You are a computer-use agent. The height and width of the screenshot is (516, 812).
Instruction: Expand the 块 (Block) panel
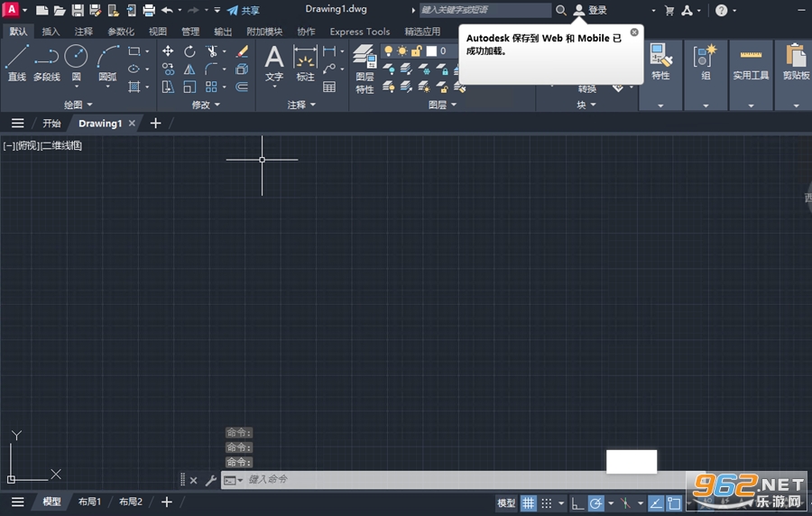point(586,105)
